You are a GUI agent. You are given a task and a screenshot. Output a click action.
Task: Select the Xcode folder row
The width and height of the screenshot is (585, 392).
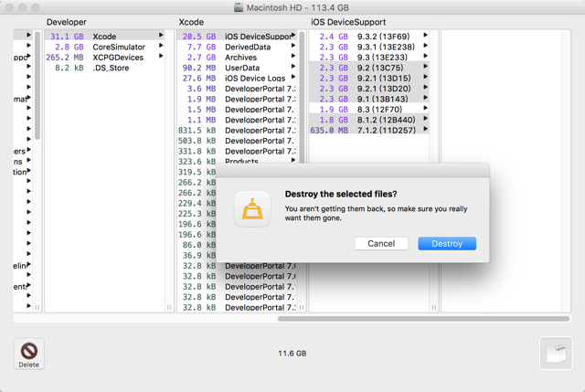click(104, 37)
